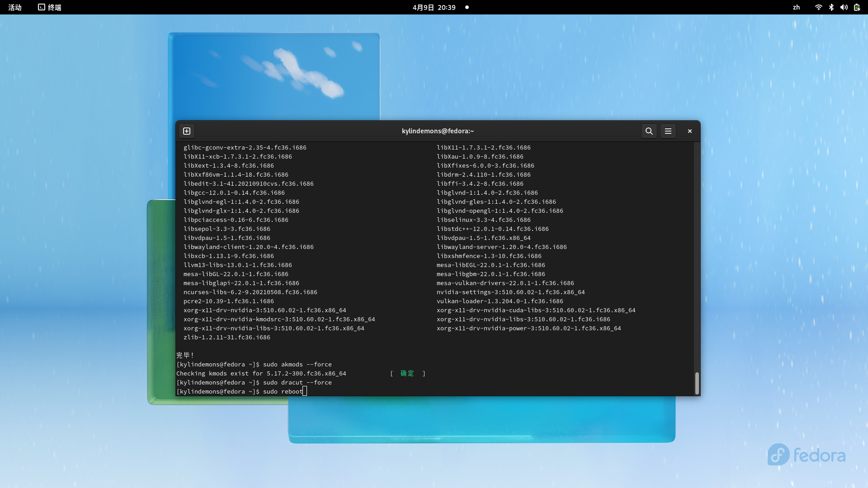Click the Fedora logo watermark
The height and width of the screenshot is (488, 868).
coord(806,455)
